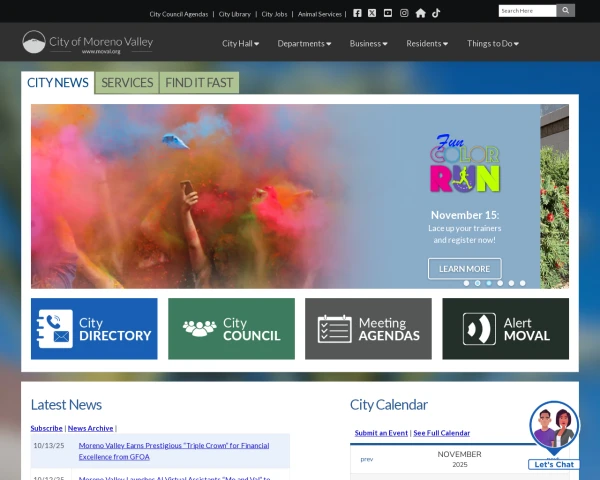Open the See Full Calendar link

442,433
